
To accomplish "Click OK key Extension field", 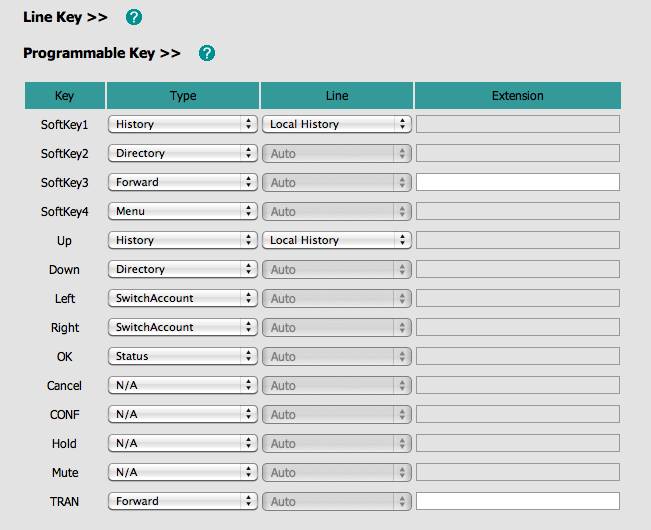I will (x=518, y=357).
